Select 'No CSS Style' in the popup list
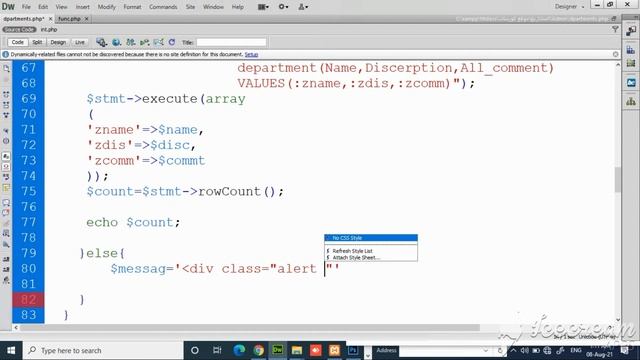640x360 pixels. click(x=371, y=238)
